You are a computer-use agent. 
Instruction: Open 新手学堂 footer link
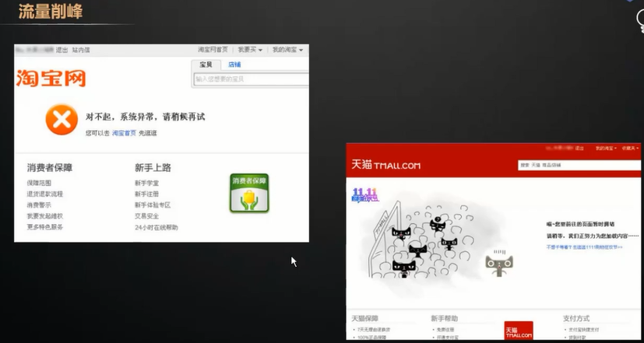[x=146, y=183]
